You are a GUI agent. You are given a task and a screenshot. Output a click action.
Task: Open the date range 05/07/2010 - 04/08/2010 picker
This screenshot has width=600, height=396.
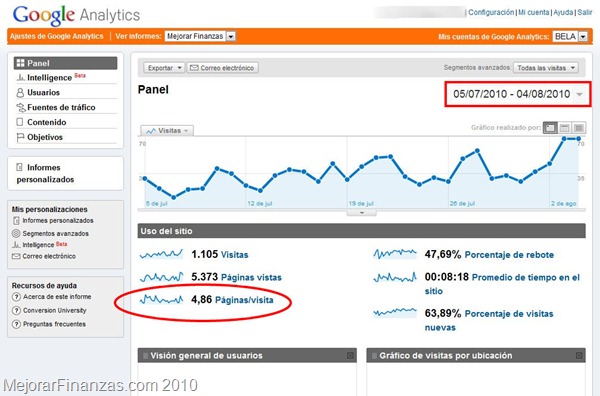tap(518, 94)
